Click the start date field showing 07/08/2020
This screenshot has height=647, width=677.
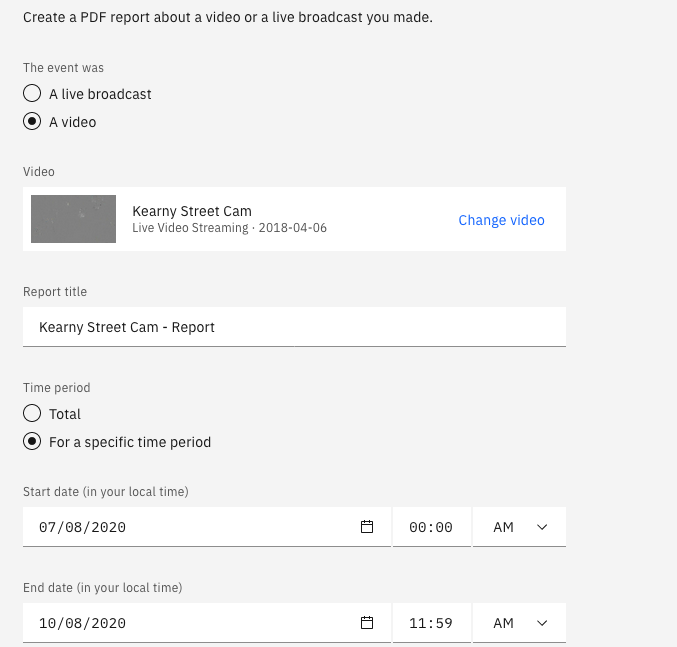click(x=207, y=527)
